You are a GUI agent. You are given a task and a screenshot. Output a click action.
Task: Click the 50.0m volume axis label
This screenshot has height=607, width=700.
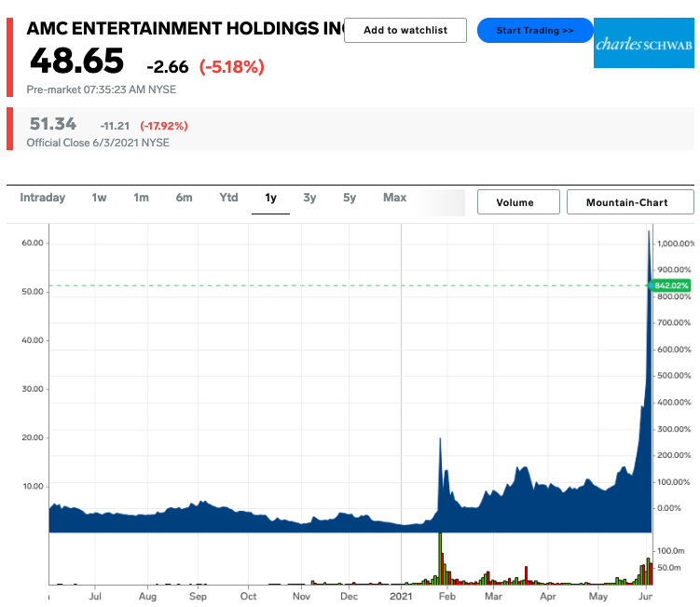669,568
